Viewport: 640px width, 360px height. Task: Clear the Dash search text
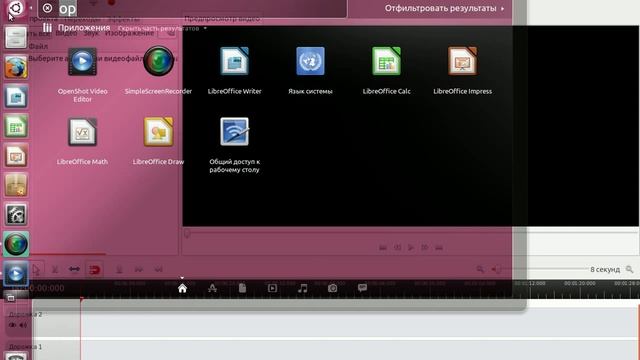click(x=47, y=8)
